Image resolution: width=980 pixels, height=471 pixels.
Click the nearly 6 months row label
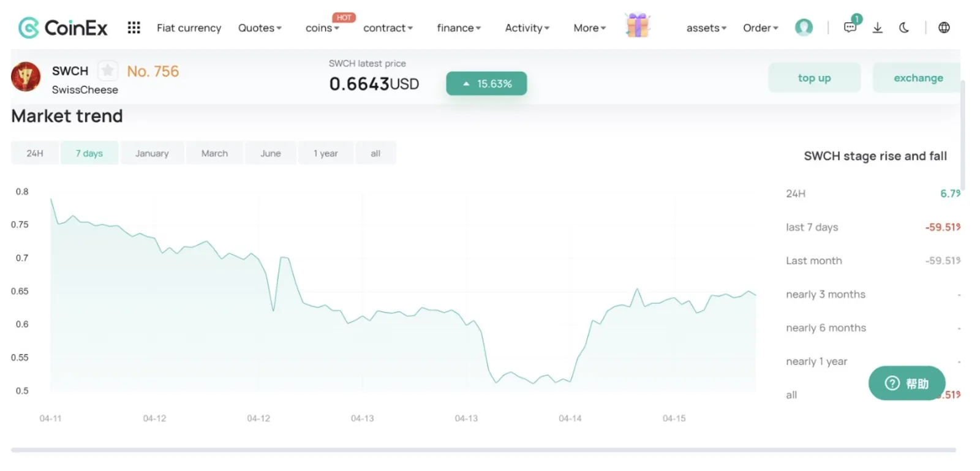pos(826,328)
